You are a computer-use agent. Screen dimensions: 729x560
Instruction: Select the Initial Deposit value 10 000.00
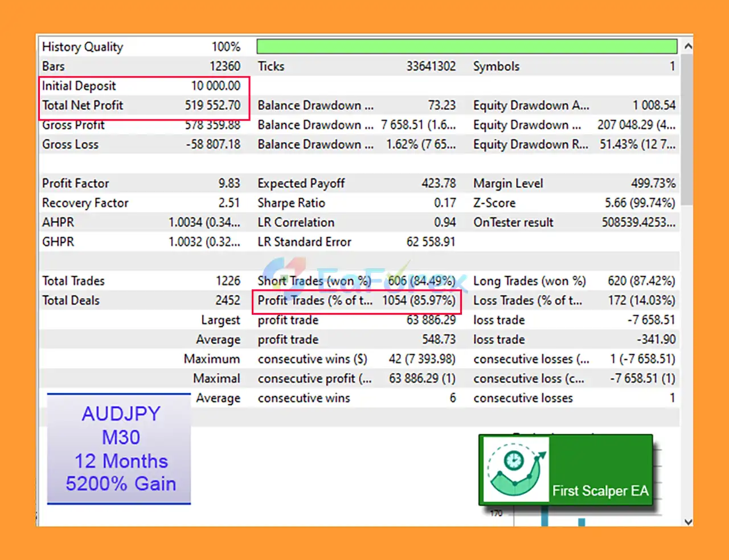point(215,86)
